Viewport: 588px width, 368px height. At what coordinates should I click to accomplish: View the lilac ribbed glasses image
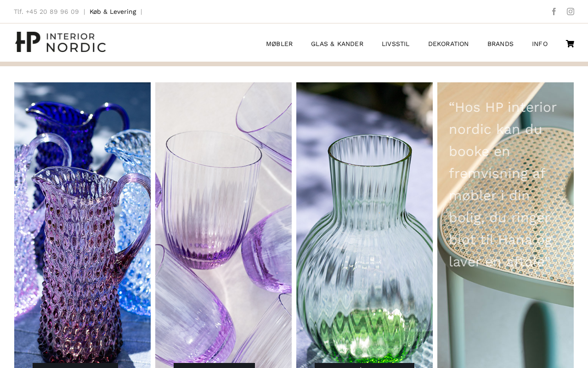(x=223, y=222)
